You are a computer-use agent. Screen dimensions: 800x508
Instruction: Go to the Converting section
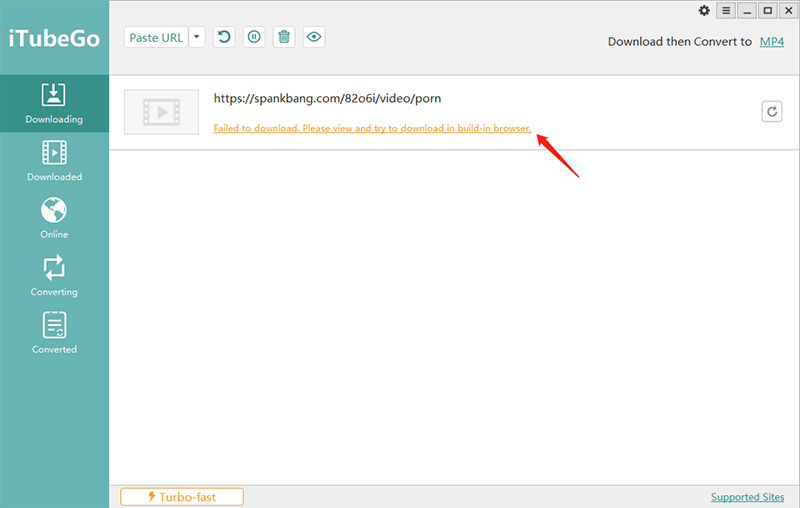[x=54, y=276]
